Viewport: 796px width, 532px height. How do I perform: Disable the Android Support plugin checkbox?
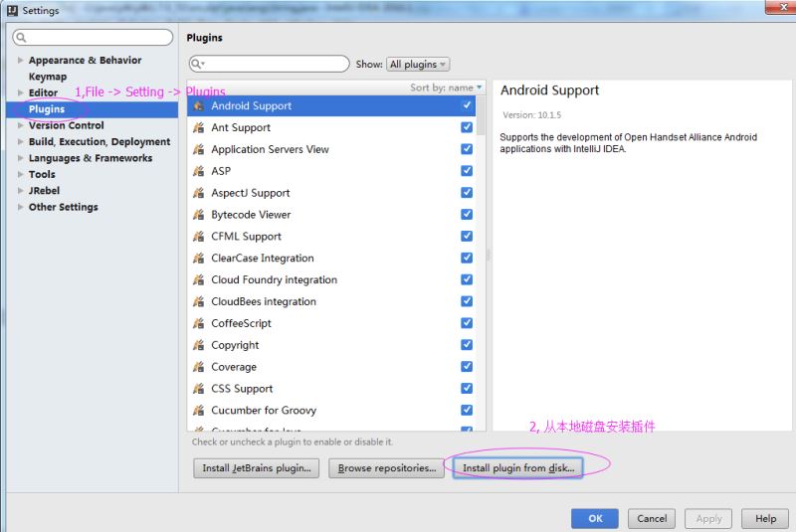(467, 105)
